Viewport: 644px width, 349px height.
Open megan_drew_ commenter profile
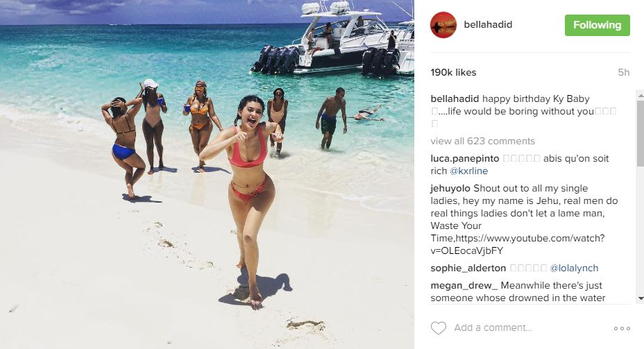pyautogui.click(x=464, y=285)
